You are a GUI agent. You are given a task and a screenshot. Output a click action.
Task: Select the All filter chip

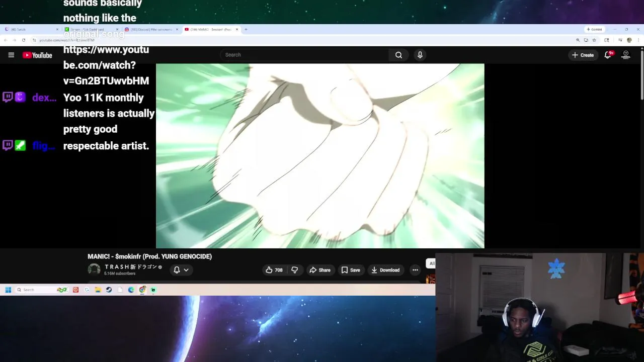tap(431, 263)
